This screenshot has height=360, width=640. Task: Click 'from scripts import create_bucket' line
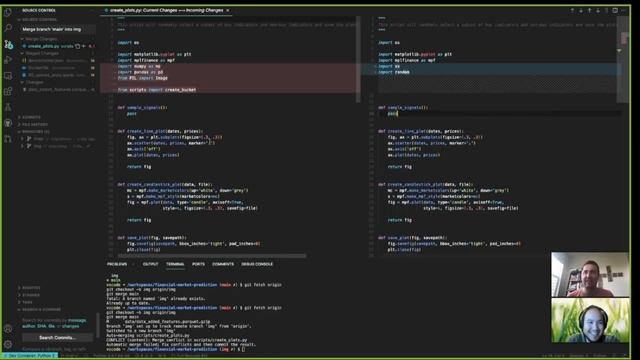[157, 89]
